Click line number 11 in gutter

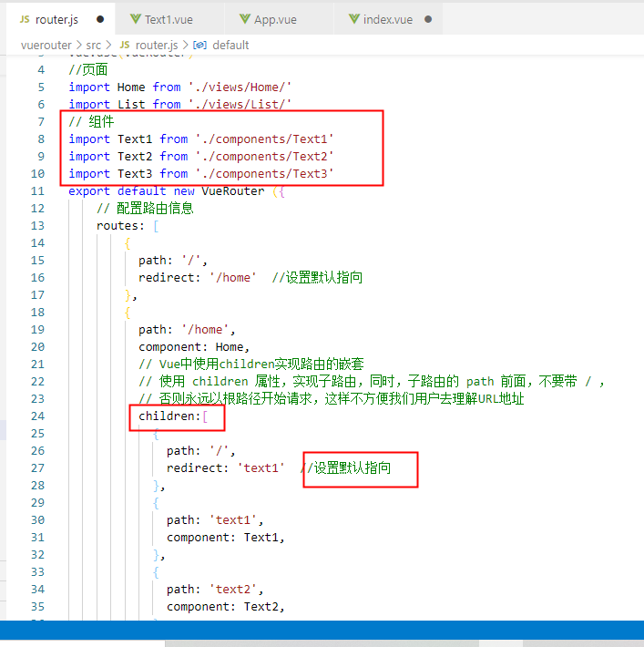[x=37, y=191]
